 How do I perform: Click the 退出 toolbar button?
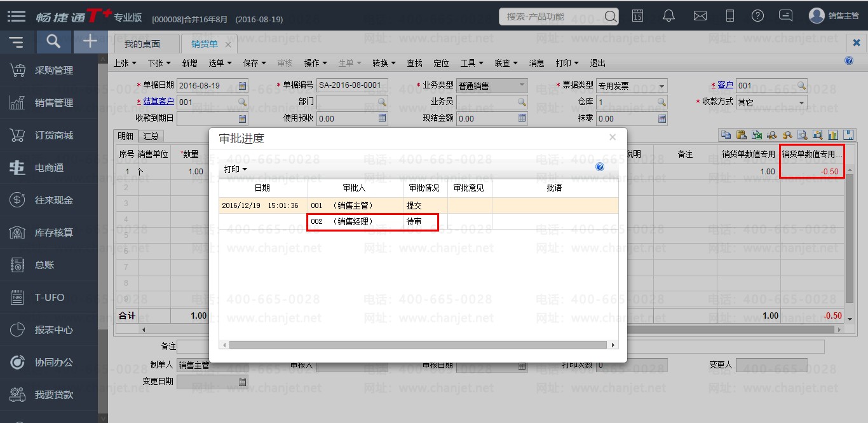[x=597, y=63]
